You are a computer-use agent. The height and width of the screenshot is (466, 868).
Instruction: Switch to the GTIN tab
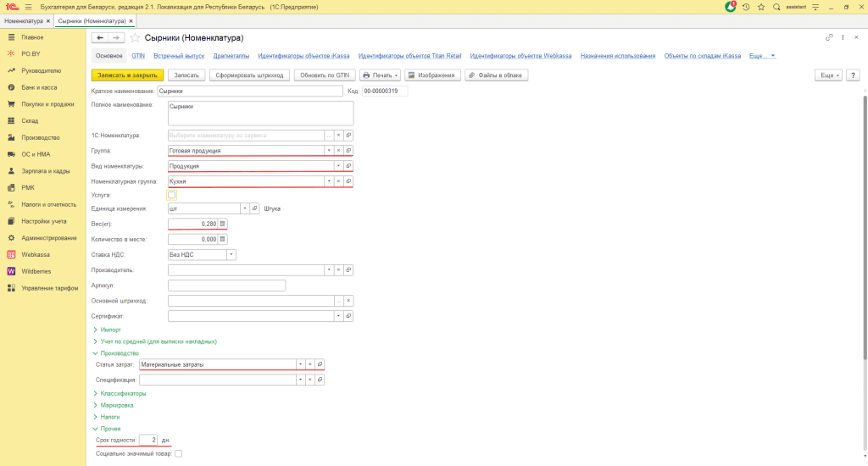coord(138,56)
